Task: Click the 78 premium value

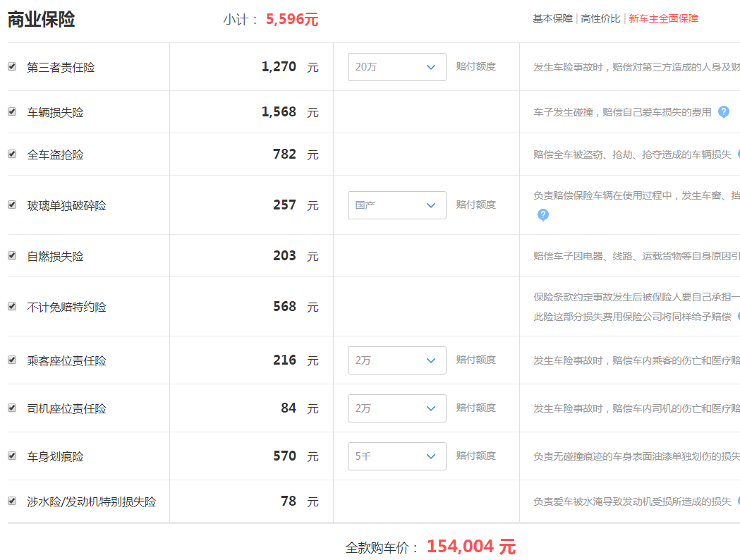Action: tap(289, 501)
